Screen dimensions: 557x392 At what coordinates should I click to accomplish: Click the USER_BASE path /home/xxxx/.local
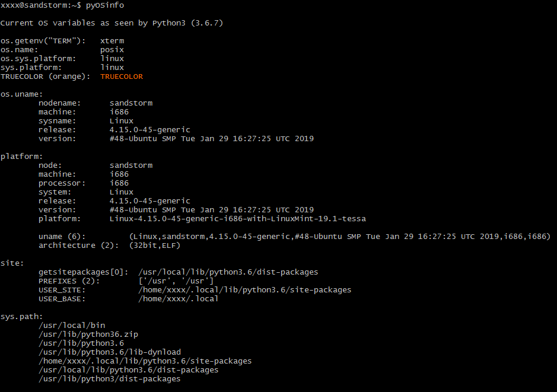pyautogui.click(x=179, y=299)
